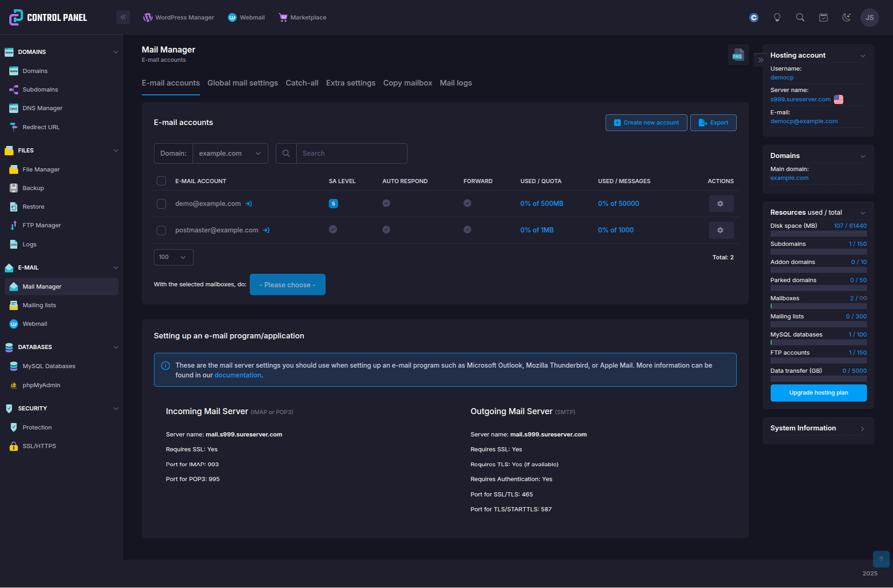Screen dimensions: 893x588
Task: Click the blue C icon in the header
Action: click(x=754, y=18)
